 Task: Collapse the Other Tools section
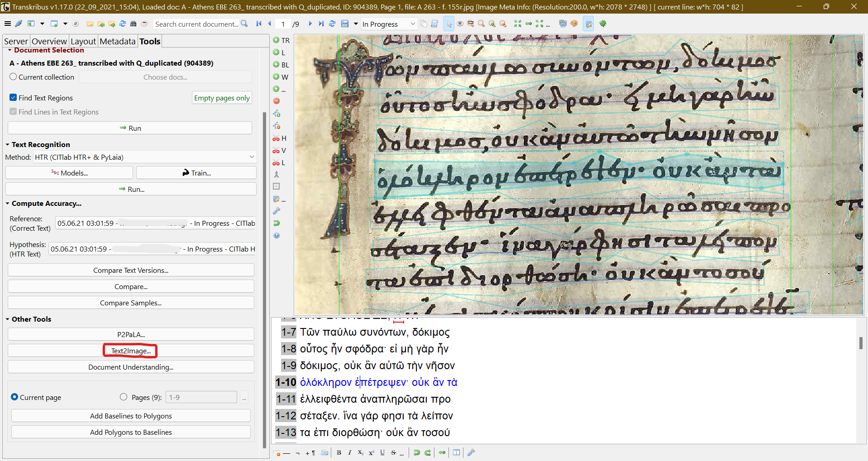pos(8,319)
